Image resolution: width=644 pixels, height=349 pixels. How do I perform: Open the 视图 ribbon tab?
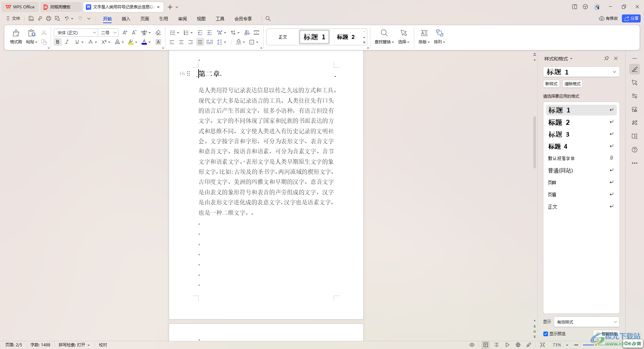pos(201,19)
